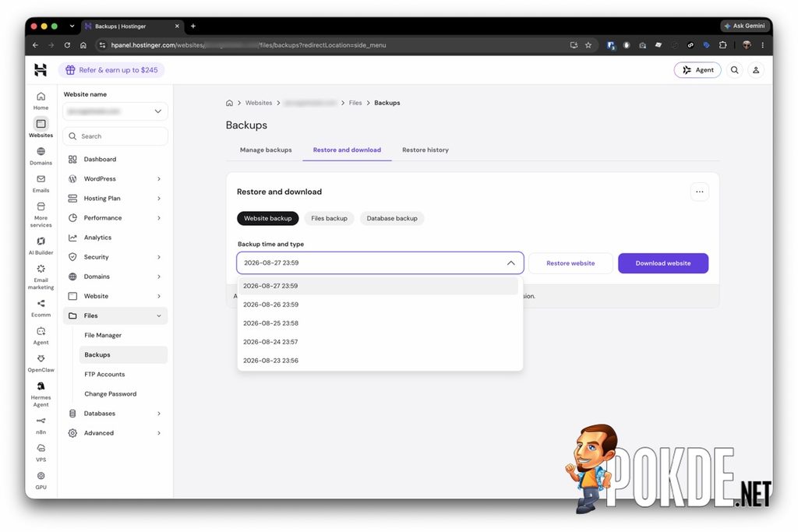The image size is (798, 532).
Task: Launch AI Builder from left rail
Action: point(41,245)
